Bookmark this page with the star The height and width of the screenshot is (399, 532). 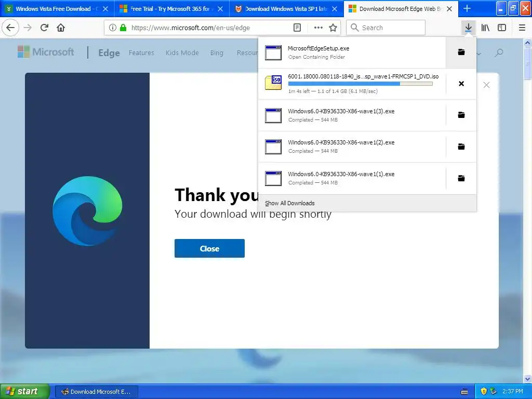[333, 28]
